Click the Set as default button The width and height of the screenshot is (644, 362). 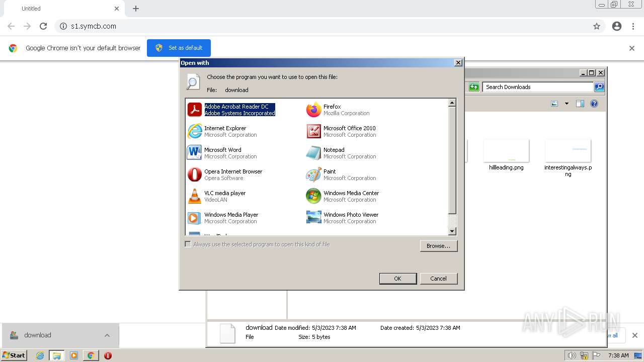click(179, 48)
